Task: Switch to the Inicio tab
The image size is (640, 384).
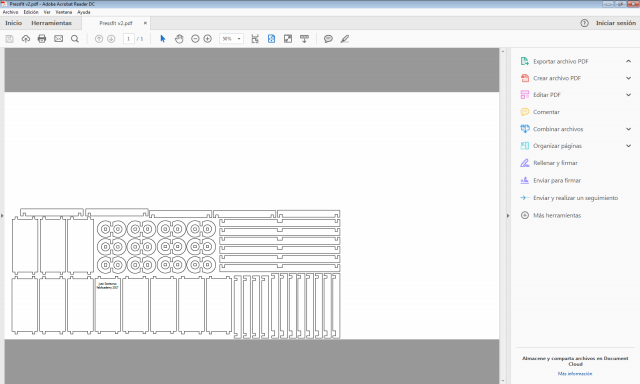Action: click(x=13, y=23)
